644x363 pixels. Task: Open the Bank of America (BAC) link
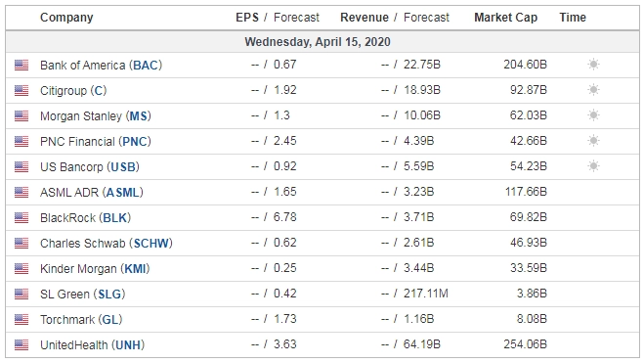[101, 65]
